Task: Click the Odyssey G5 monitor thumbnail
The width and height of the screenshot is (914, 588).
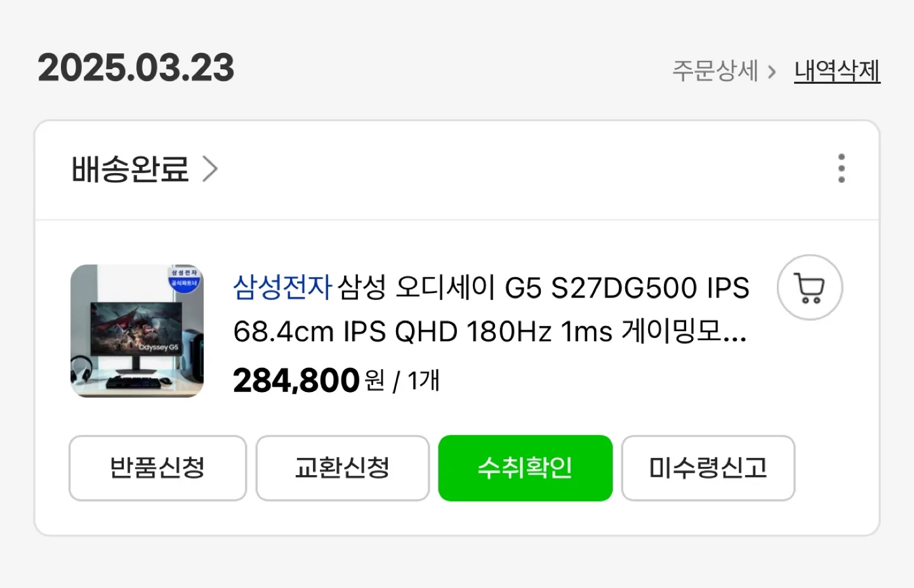Action: tap(137, 331)
